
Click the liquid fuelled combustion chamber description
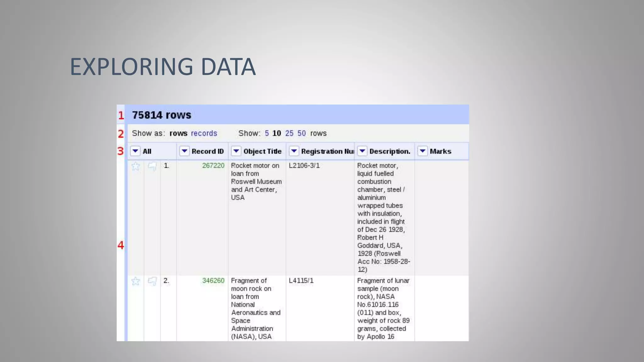tap(384, 217)
